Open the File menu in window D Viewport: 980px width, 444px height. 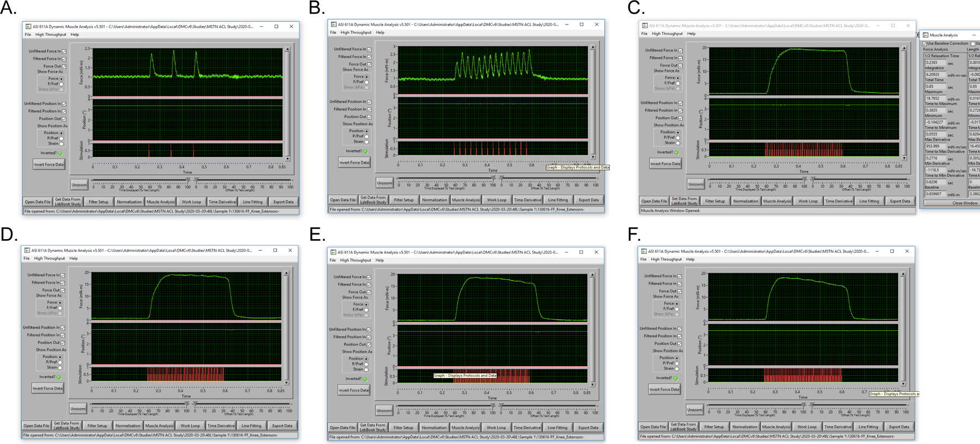click(26, 258)
